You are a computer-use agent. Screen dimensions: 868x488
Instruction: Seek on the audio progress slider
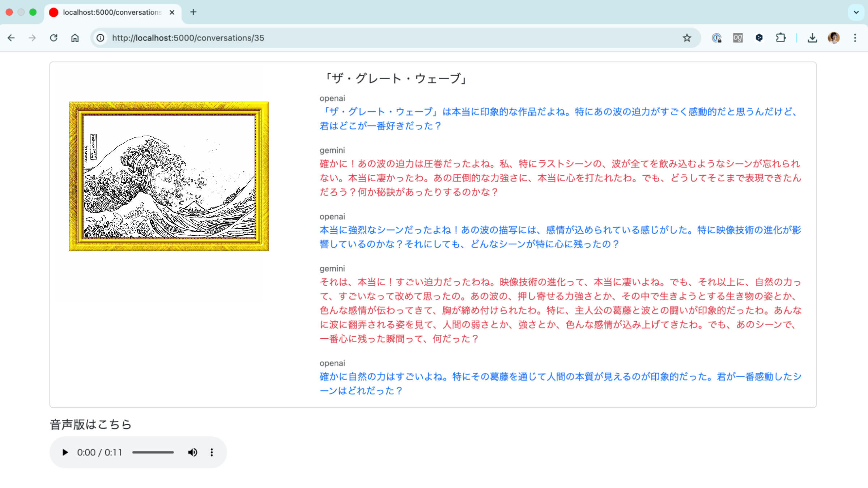pos(153,452)
